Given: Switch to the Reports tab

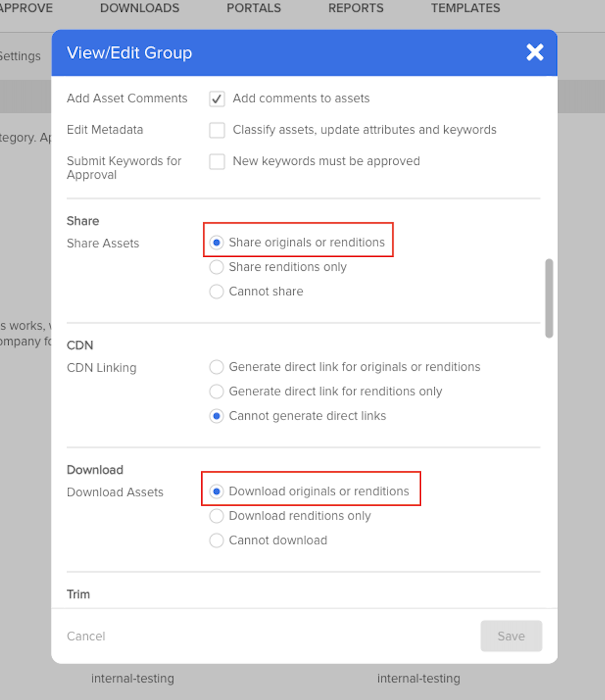Looking at the screenshot, I should (x=356, y=8).
